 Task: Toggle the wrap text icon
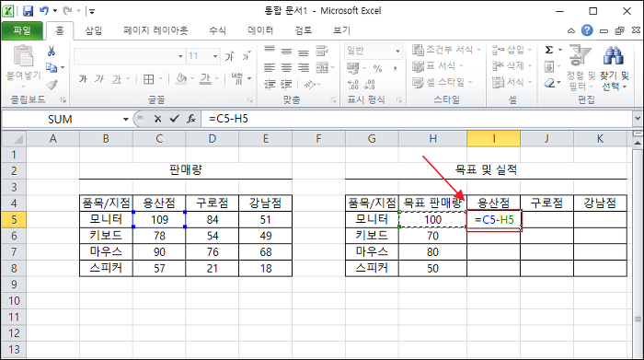coord(322,51)
